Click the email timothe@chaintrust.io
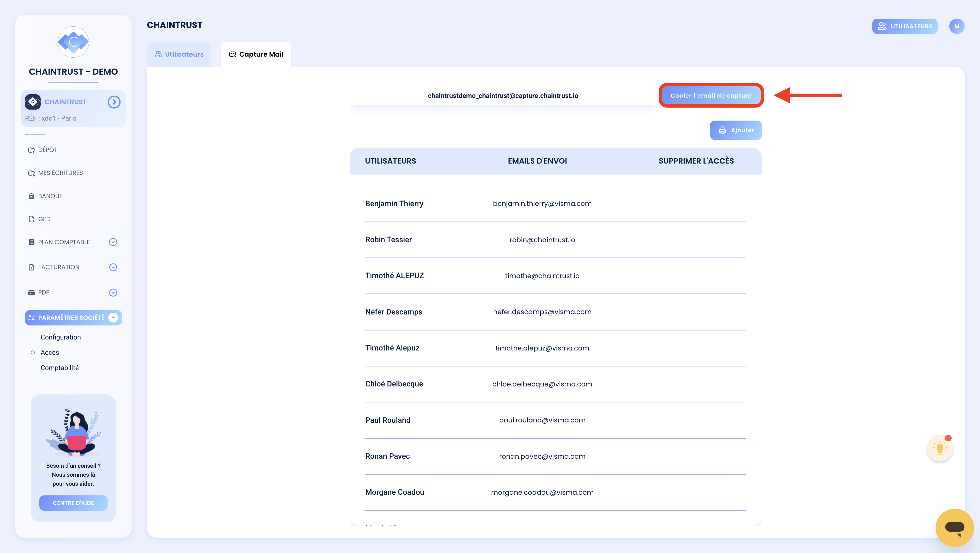Screen dimensions: 980x553 point(542,276)
